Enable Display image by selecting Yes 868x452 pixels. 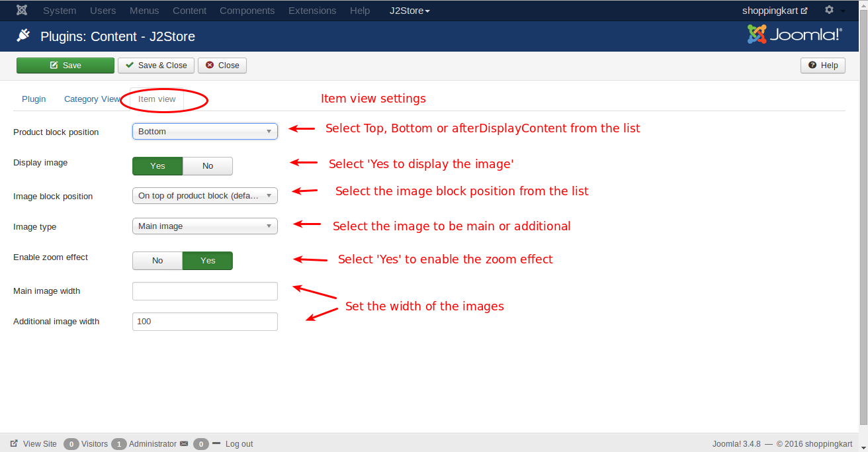pos(157,165)
